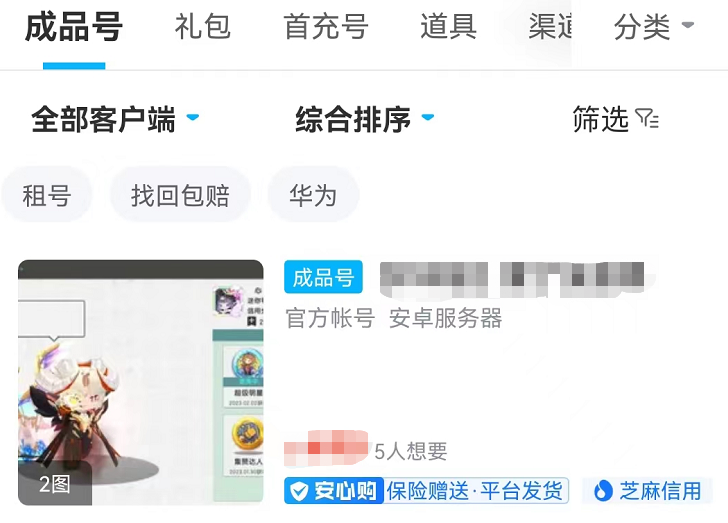Image resolution: width=728 pixels, height=523 pixels.
Task: Expand the 综合排序 sorting dropdown
Action: click(x=365, y=119)
